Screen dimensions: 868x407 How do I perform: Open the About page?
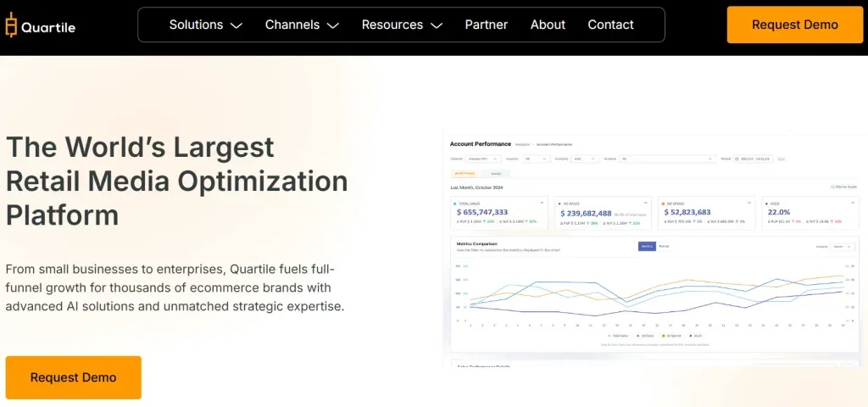coord(548,25)
